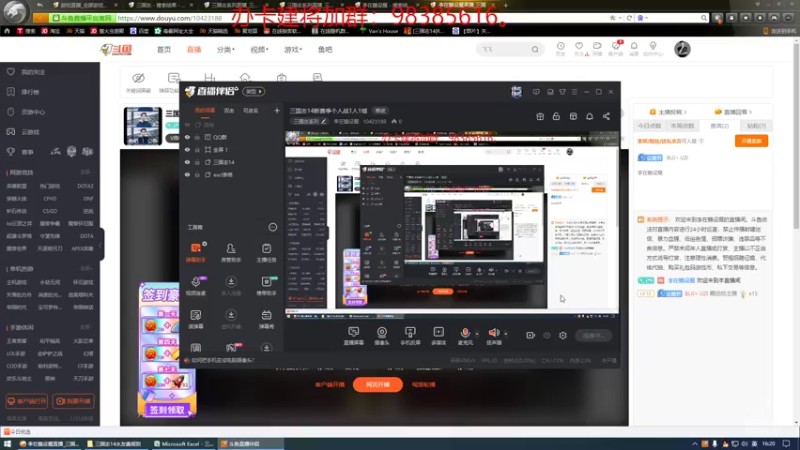Add a 直播屏幕 screen capture source
Screen dimensions: 800x450
[354, 336]
